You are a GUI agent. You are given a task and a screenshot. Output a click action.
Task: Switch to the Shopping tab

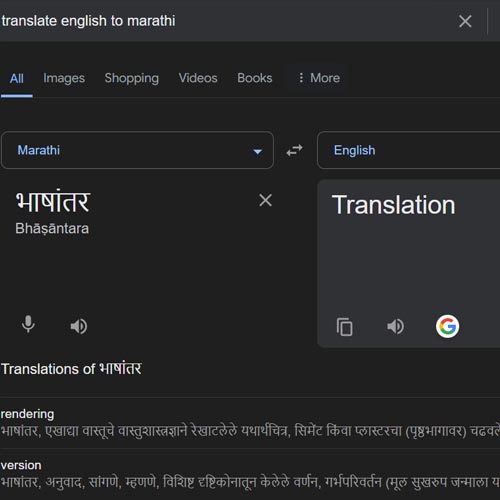(x=132, y=78)
